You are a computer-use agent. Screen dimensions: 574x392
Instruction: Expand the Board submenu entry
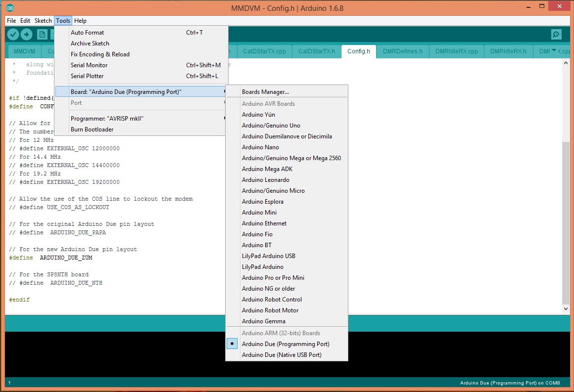click(141, 92)
